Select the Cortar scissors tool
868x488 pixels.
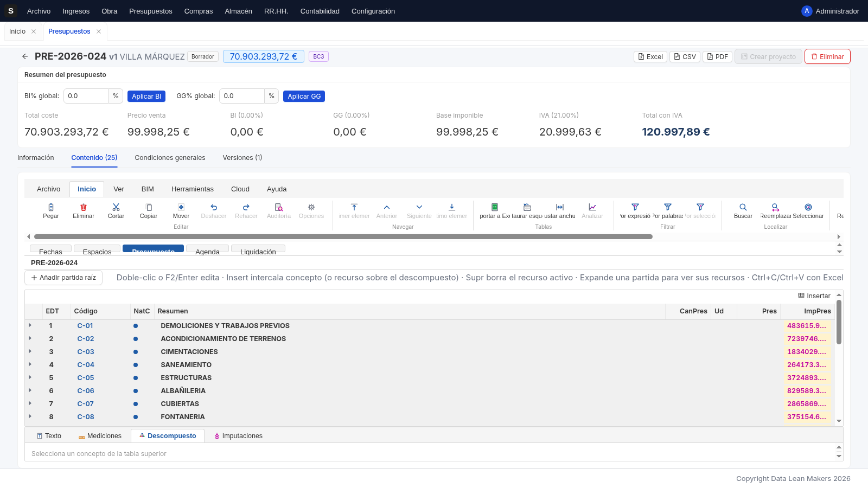[x=116, y=207]
